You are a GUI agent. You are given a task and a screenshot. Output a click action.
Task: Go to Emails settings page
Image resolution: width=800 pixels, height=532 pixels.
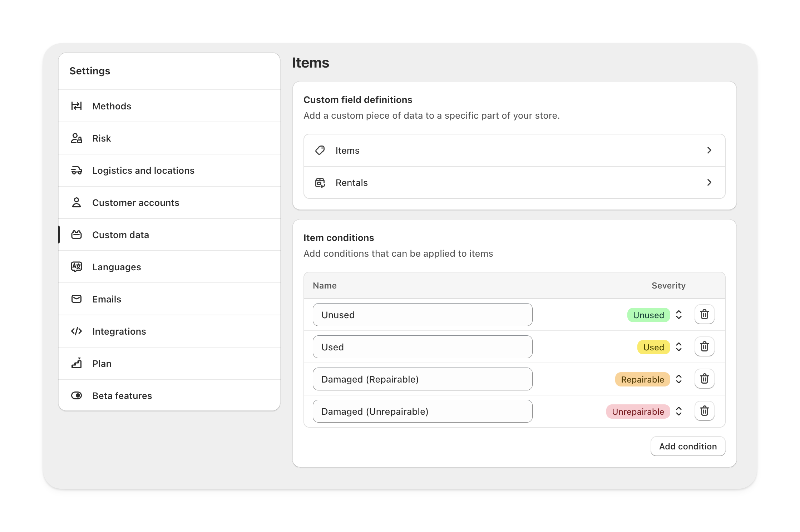[x=107, y=299]
